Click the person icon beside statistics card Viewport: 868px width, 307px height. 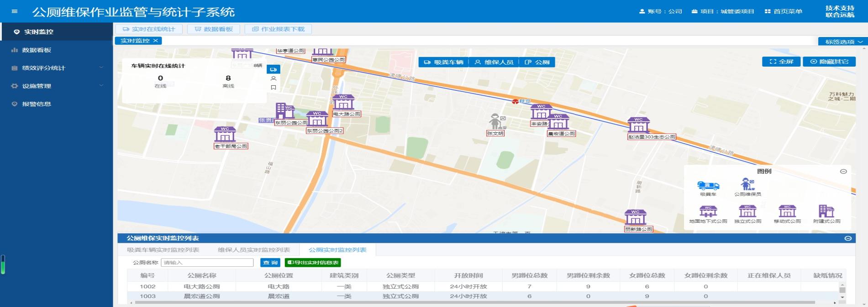(273, 78)
